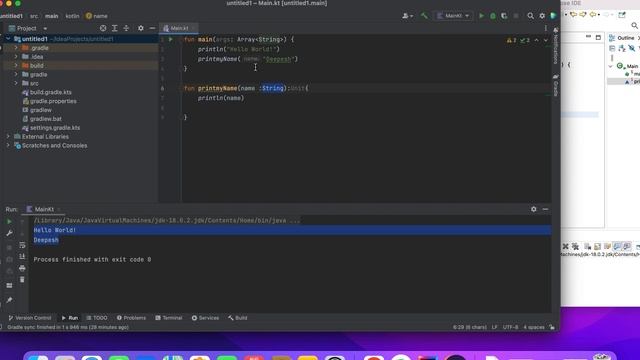Image resolution: width=640 pixels, height=360 pixels.
Task: Open Search Everywhere magnifier icon
Action: [x=530, y=16]
